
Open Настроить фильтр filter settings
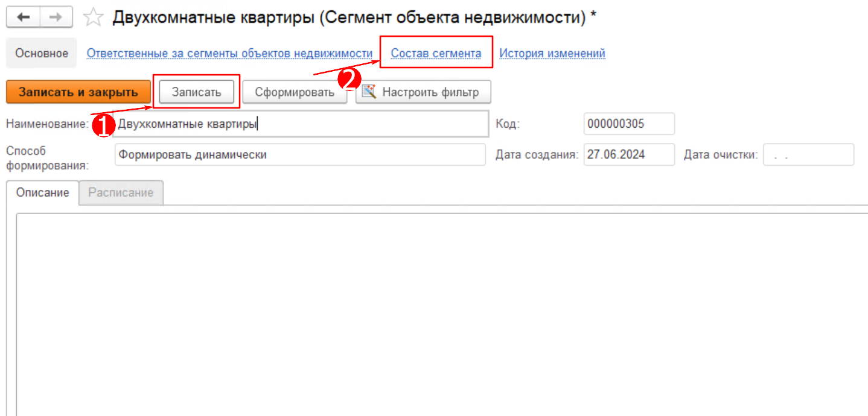pyautogui.click(x=423, y=92)
